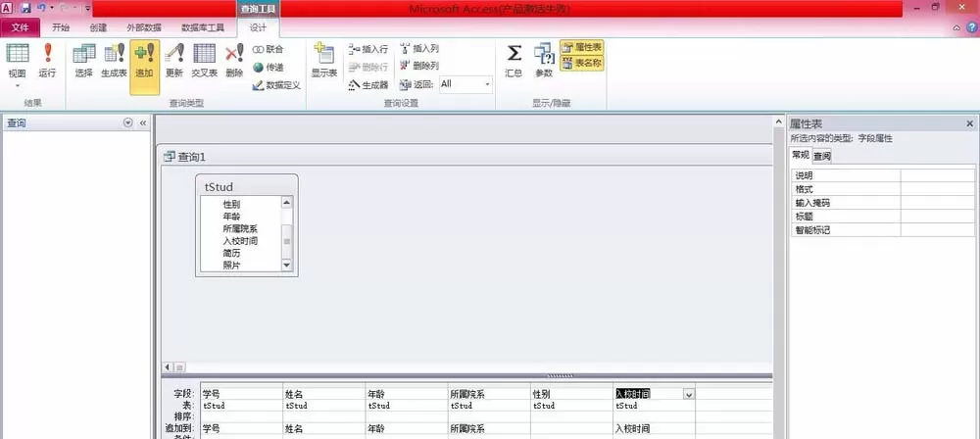Open Access help question mark icon

(x=972, y=27)
